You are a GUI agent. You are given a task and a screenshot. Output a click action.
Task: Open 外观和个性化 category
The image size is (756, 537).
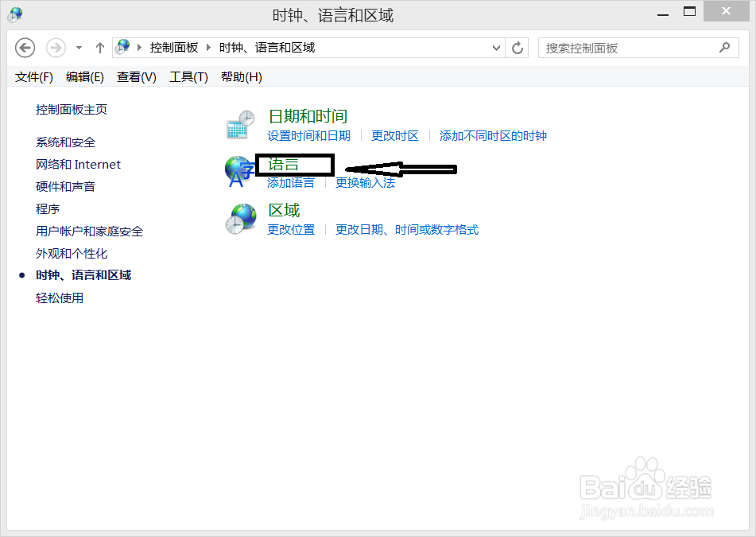(x=72, y=253)
